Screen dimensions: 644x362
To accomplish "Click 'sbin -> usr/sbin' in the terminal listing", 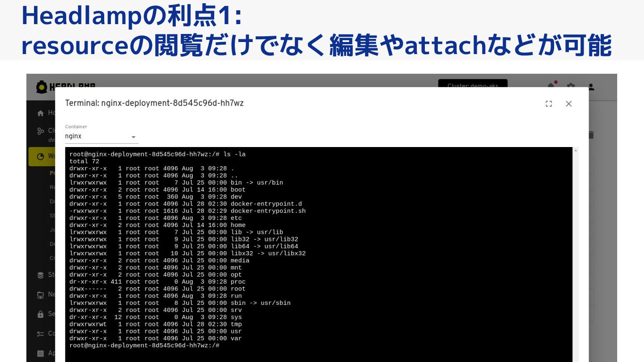I will pyautogui.click(x=260, y=303).
